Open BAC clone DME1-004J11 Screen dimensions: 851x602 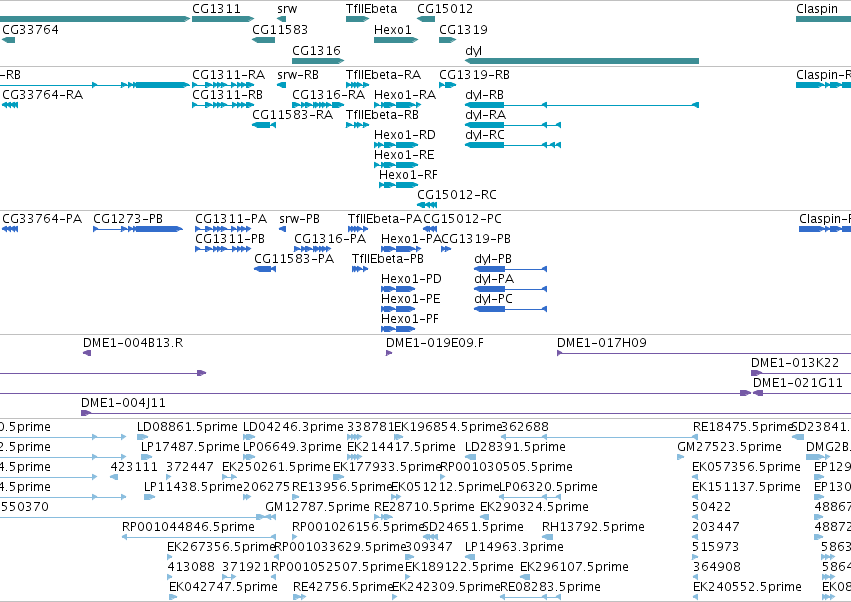[123, 403]
